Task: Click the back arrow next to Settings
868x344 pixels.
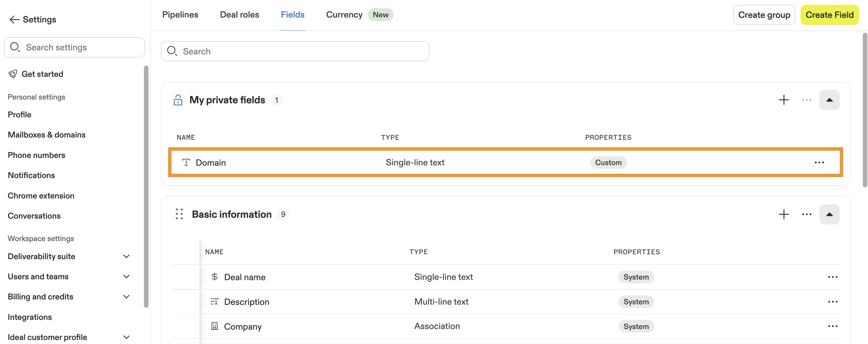Action: 14,20
